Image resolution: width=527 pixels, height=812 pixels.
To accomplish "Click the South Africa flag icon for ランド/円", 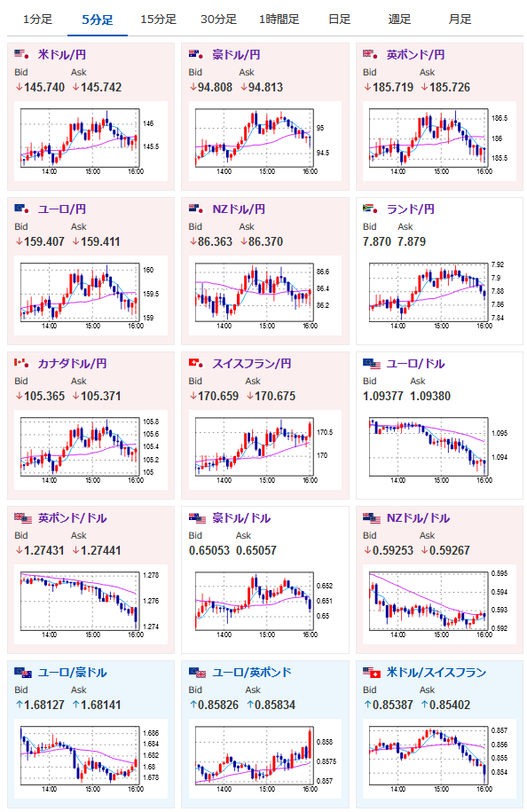I will (371, 209).
